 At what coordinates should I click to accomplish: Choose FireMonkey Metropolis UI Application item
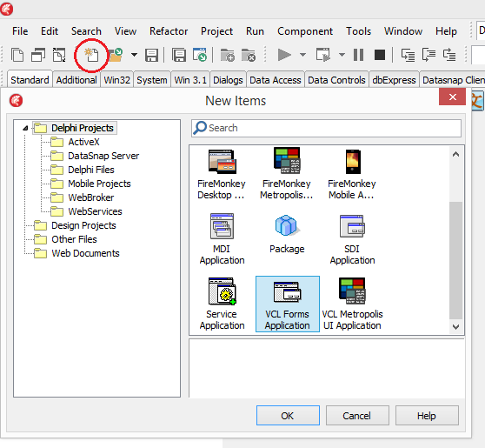tap(287, 174)
